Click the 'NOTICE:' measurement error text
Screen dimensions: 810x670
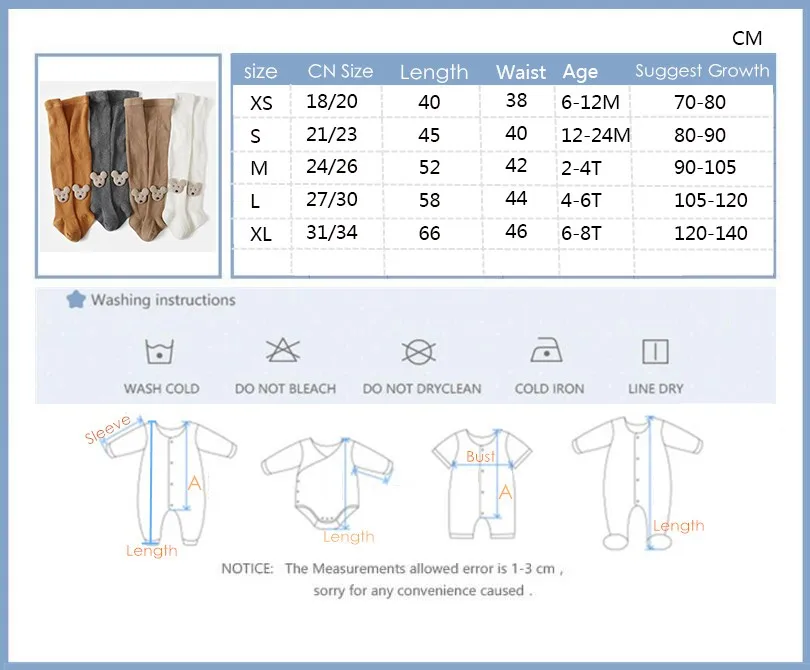click(392, 569)
